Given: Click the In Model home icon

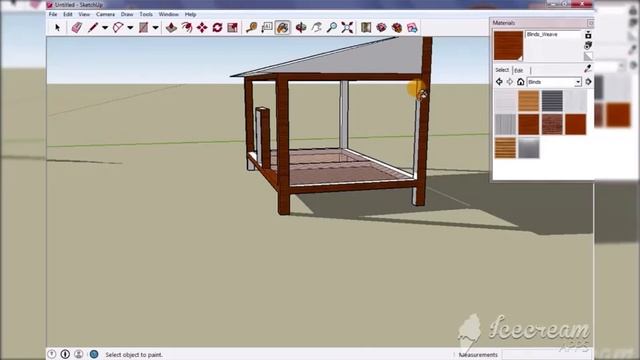Looking at the screenshot, I should pyautogui.click(x=520, y=82).
